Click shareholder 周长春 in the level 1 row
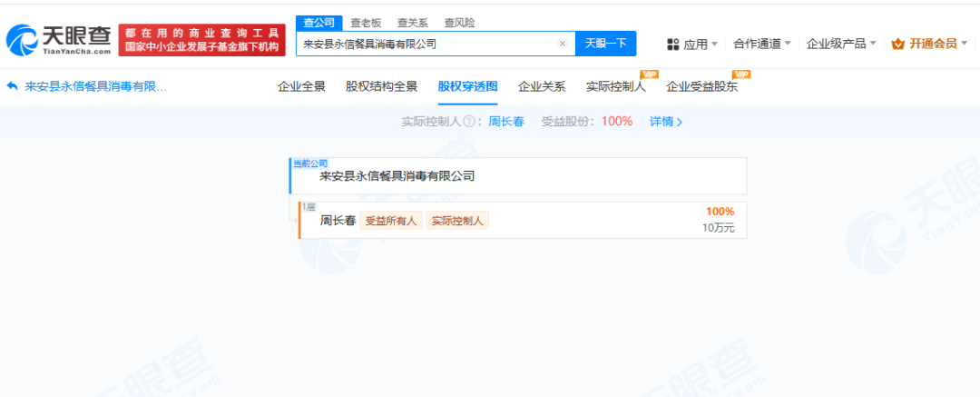The image size is (980, 397). pos(338,221)
